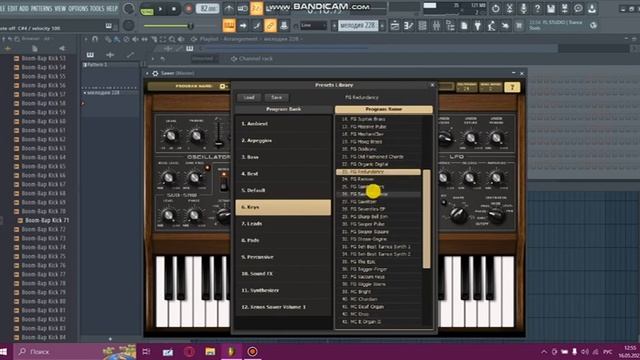640x360 pixels.
Task: Open the EDIT menu
Action: pyautogui.click(x=12, y=9)
